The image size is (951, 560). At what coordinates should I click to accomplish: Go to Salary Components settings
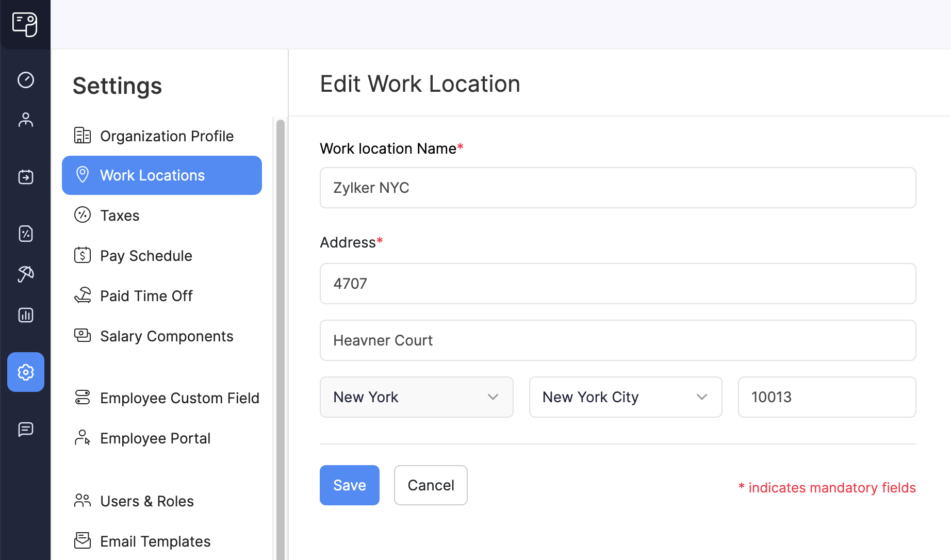tap(166, 336)
